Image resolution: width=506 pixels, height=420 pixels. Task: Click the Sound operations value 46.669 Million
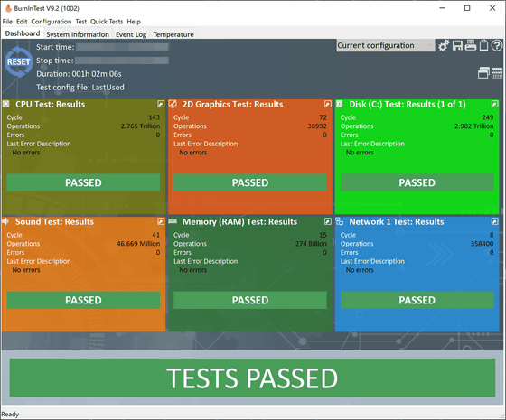pos(138,244)
